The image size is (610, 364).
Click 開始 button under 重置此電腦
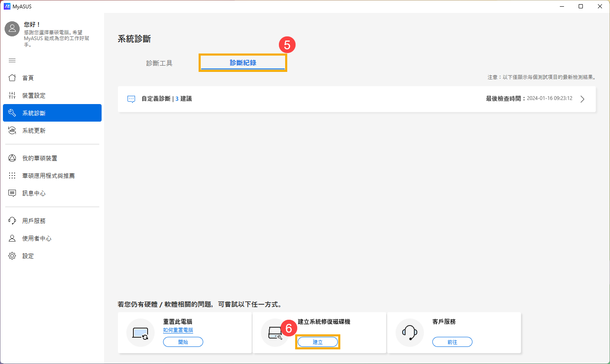point(183,342)
